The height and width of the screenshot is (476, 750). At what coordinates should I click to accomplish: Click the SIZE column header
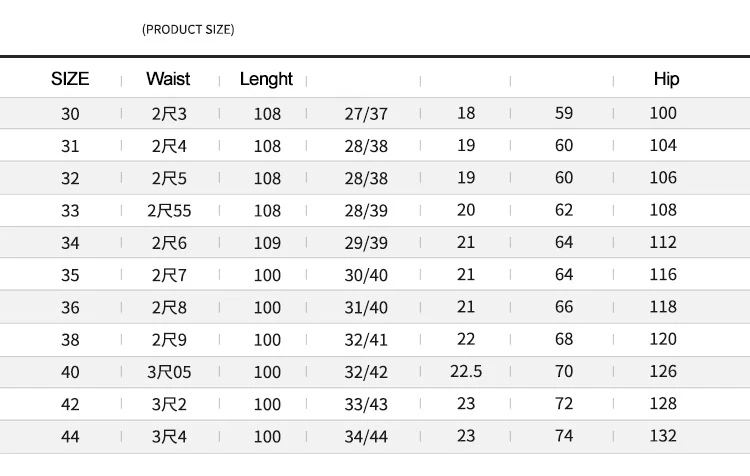70,79
